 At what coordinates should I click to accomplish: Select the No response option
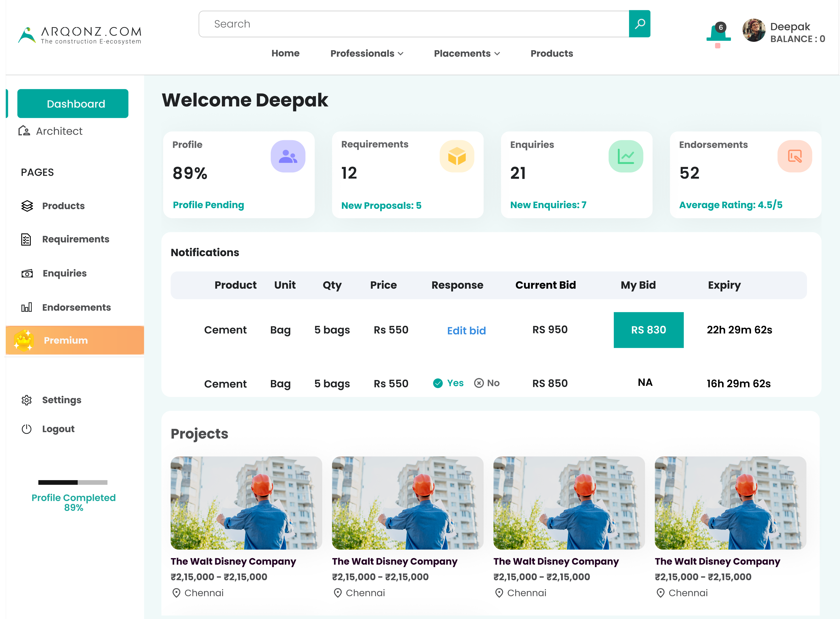click(487, 383)
